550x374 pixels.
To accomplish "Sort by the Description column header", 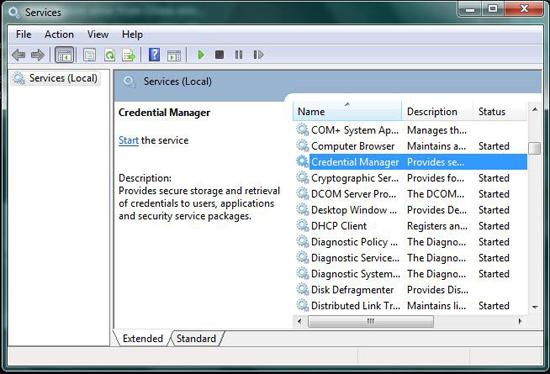I will tap(437, 112).
